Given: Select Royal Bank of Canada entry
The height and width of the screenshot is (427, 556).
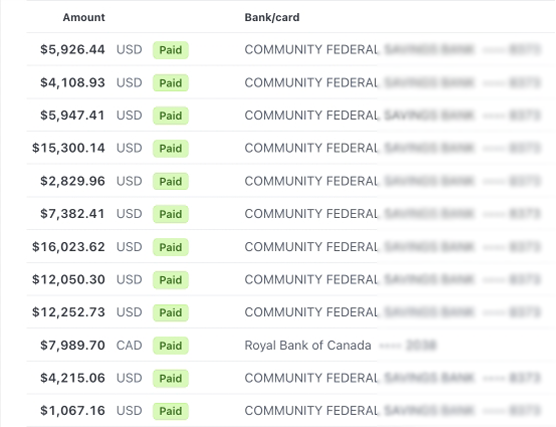Looking at the screenshot, I should 308,345.
